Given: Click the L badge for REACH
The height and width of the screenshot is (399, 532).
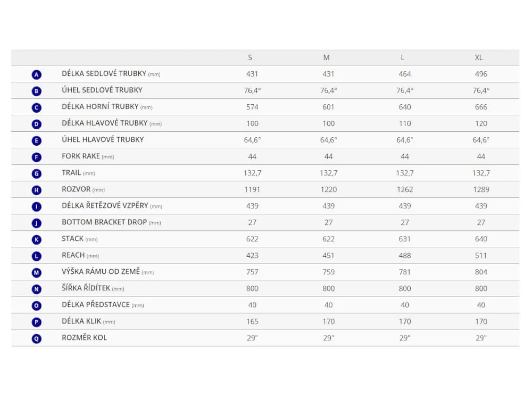Looking at the screenshot, I should 37,256.
